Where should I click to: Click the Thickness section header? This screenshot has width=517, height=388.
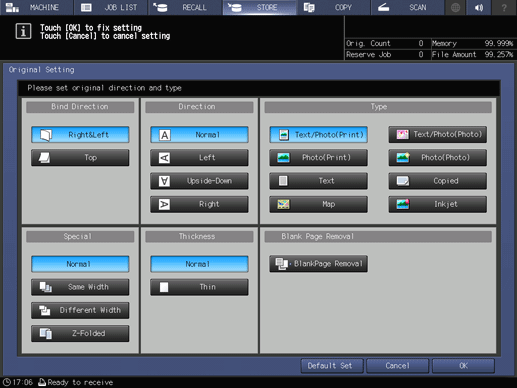tap(199, 236)
